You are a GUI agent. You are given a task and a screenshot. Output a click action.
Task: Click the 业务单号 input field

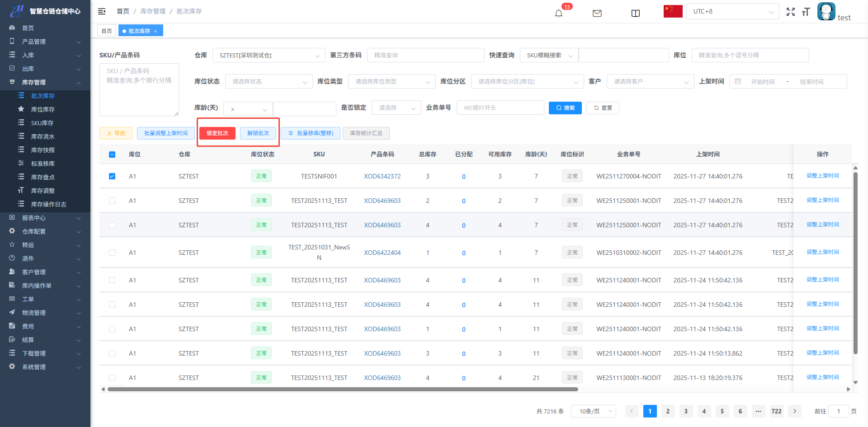point(500,108)
